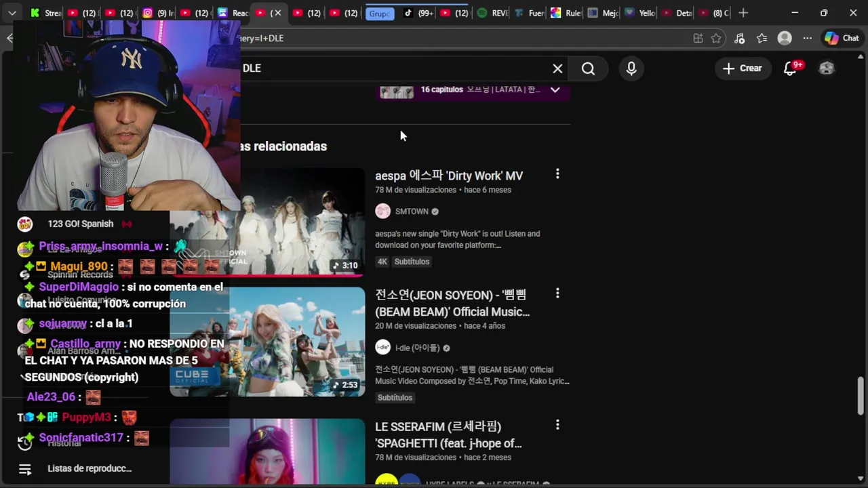868x488 pixels.
Task: Click the search text field containing DLE
Action: coord(393,68)
